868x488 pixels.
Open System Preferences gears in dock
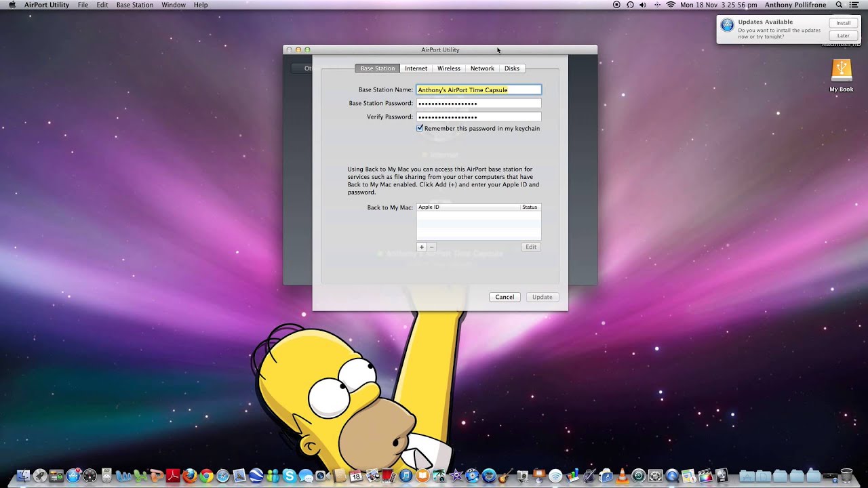656,476
